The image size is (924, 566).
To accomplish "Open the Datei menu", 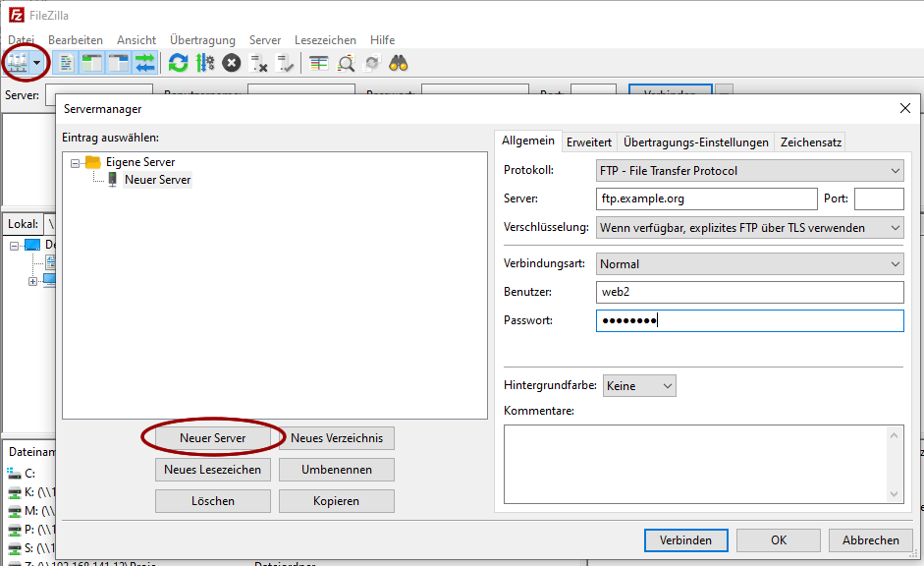I will pos(22,40).
